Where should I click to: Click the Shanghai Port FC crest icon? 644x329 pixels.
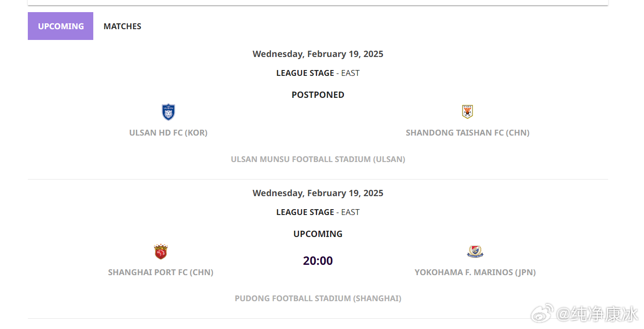(x=161, y=252)
